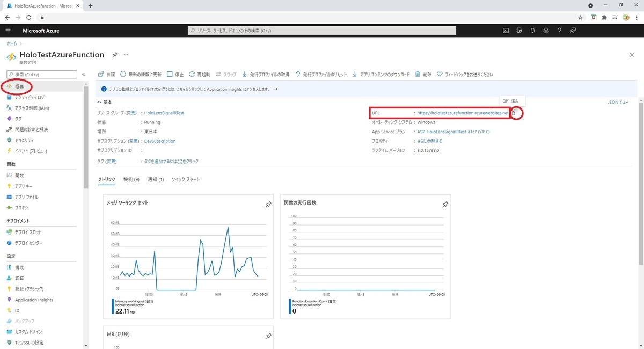Open a new browser tab

tap(90, 5)
